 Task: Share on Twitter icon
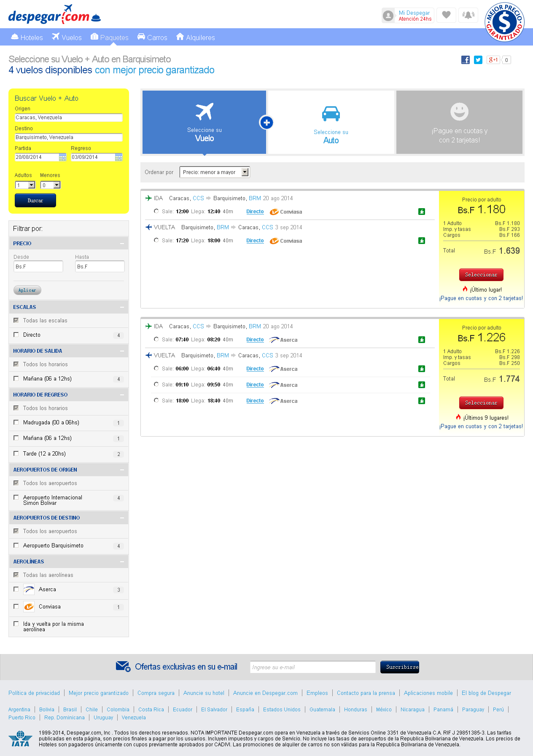pyautogui.click(x=478, y=60)
